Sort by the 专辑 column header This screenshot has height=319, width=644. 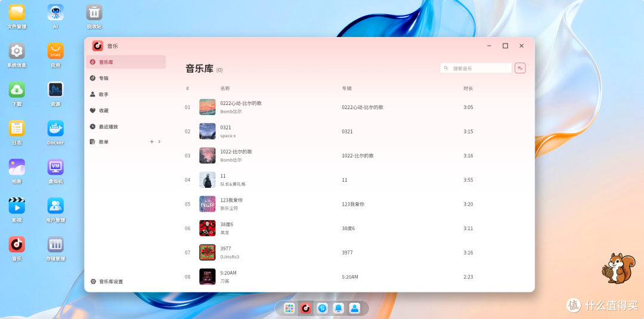[x=346, y=88]
